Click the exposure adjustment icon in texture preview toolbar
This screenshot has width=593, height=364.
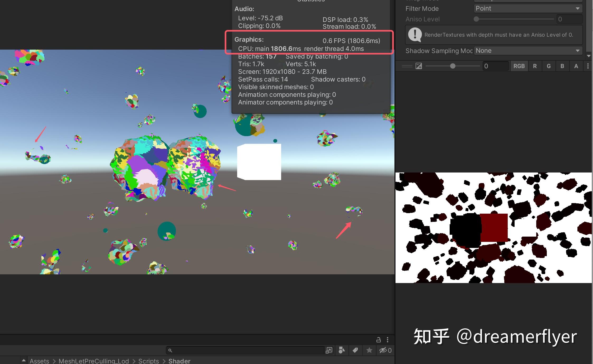(x=418, y=66)
